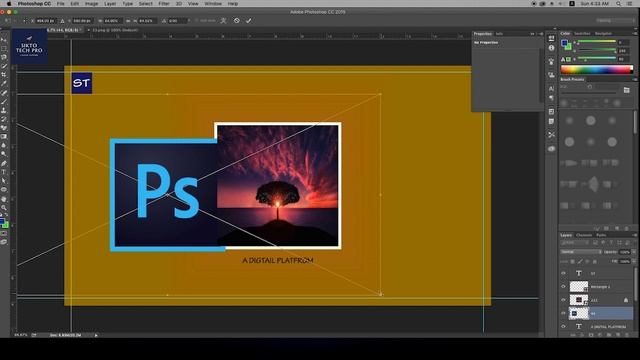Open macOS Spotlight search
This screenshot has height=360, width=640.
(619, 4)
